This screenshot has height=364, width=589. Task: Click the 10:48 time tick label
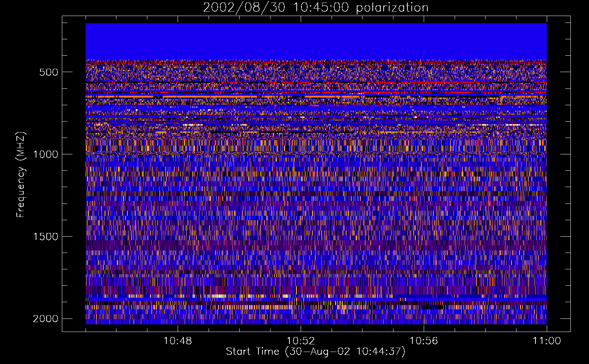pos(178,341)
